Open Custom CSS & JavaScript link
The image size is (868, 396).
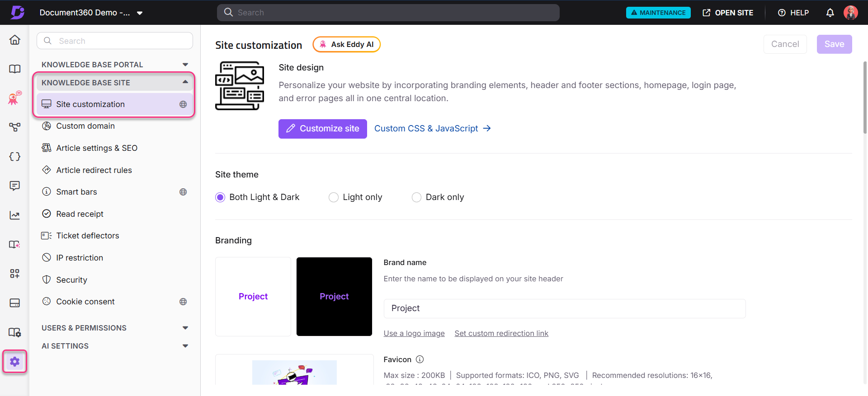coord(433,129)
